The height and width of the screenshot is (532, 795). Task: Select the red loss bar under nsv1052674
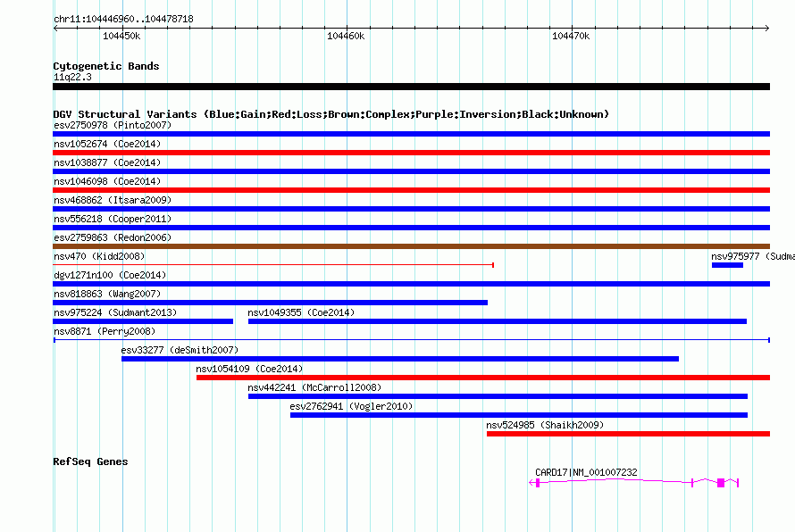pyautogui.click(x=411, y=153)
